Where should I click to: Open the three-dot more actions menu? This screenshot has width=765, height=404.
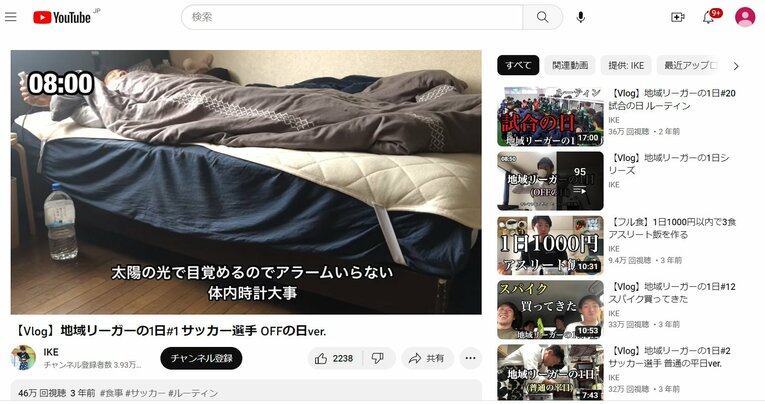coord(470,359)
